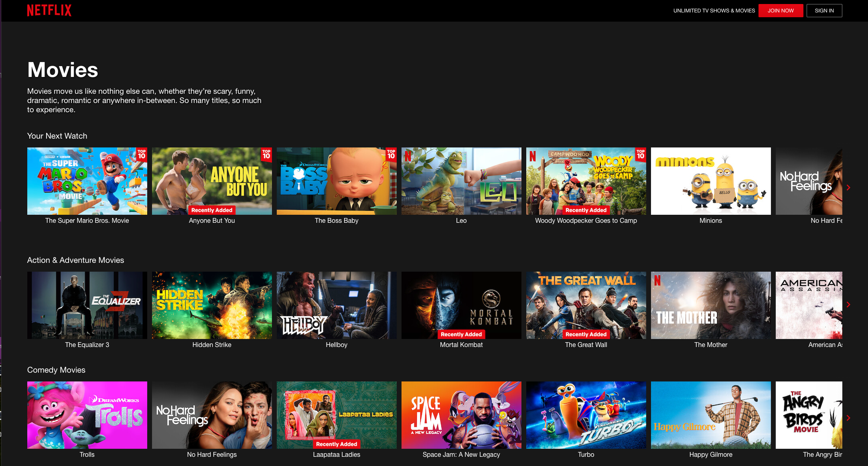Open the Anyone But You title link
The width and height of the screenshot is (868, 466).
click(x=211, y=220)
